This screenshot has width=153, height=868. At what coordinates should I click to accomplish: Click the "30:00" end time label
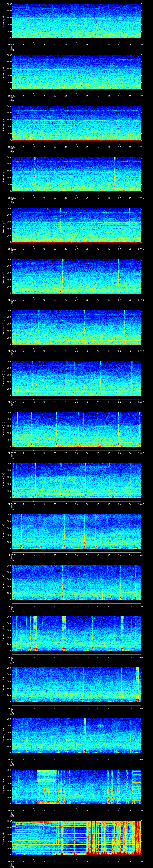[x=141, y=760]
